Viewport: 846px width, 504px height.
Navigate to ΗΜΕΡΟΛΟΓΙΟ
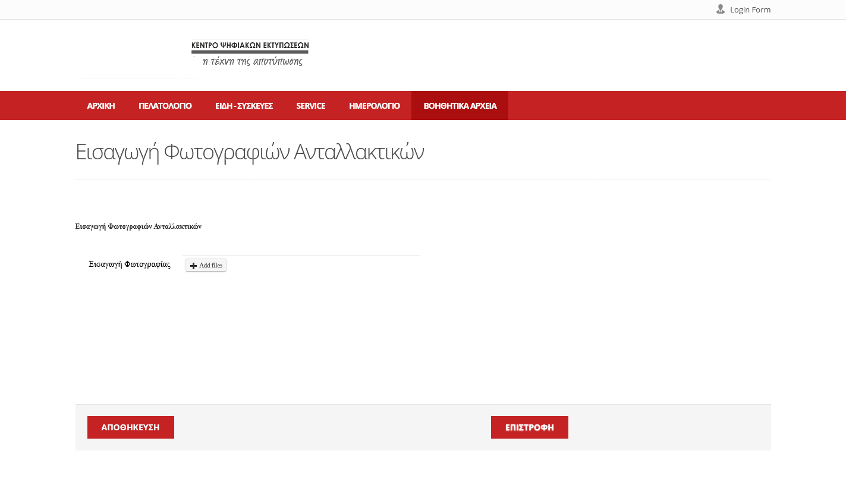374,106
